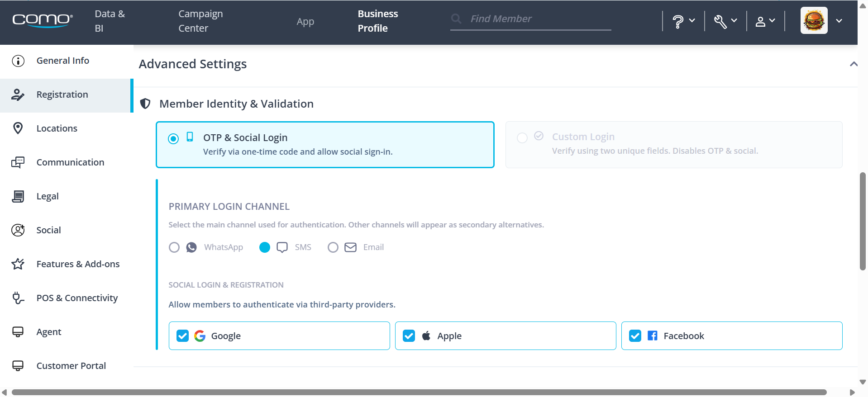Viewport: 868px width, 397px height.
Task: Click the Locations pin icon
Action: tap(18, 128)
